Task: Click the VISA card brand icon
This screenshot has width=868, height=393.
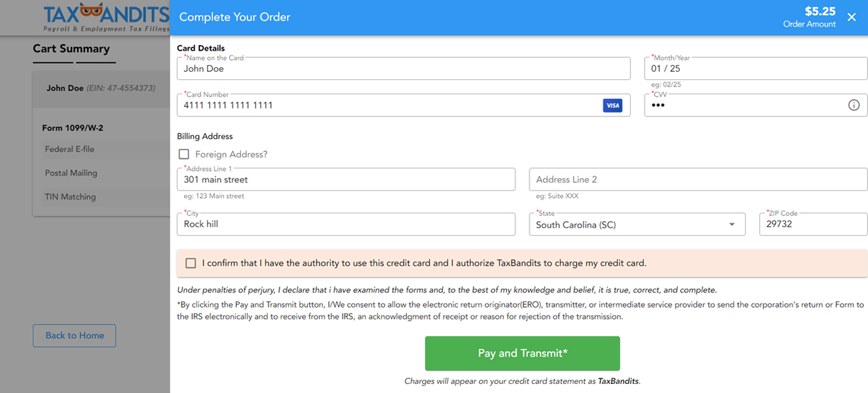Action: tap(613, 105)
